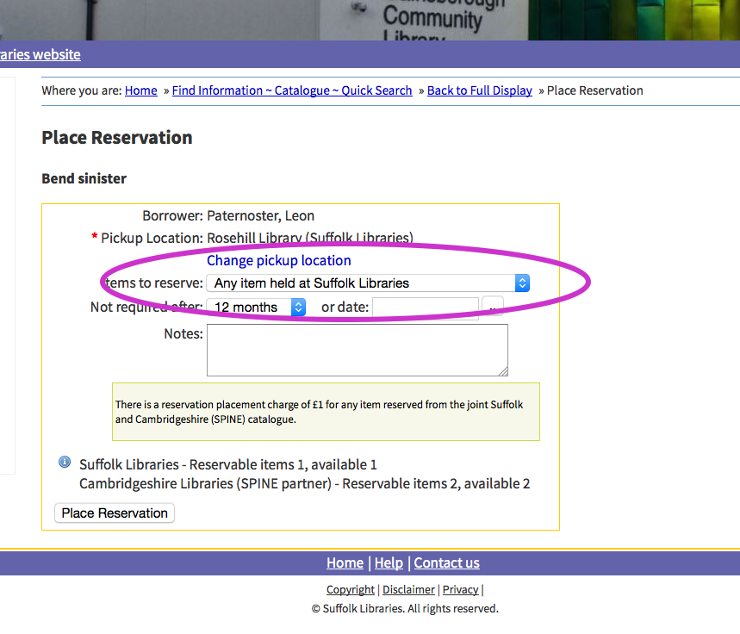
Task: Click Help in the footer bar
Action: [389, 563]
